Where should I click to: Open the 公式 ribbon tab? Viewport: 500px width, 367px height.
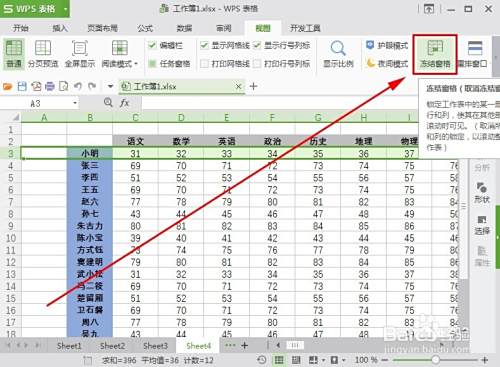(145, 28)
